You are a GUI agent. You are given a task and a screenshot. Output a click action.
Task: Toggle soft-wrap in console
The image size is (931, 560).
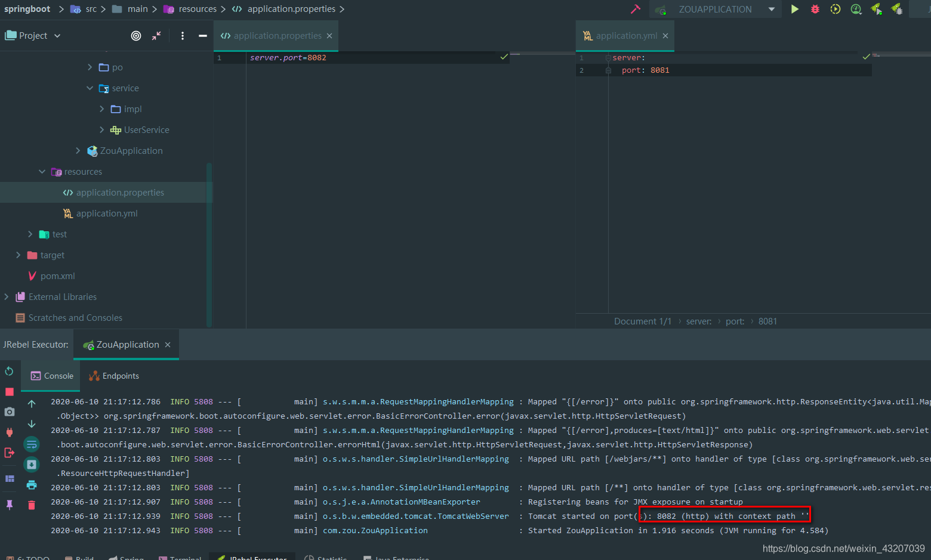coord(32,444)
